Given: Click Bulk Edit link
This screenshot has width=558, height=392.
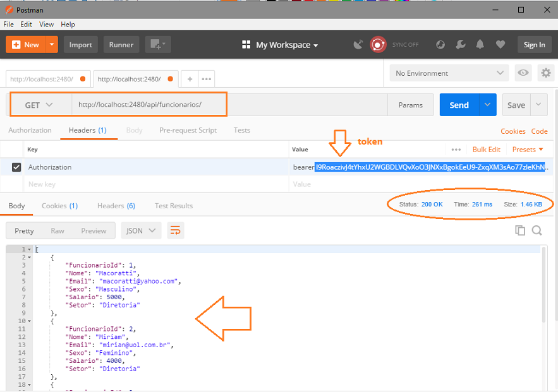Looking at the screenshot, I should pyautogui.click(x=487, y=150).
